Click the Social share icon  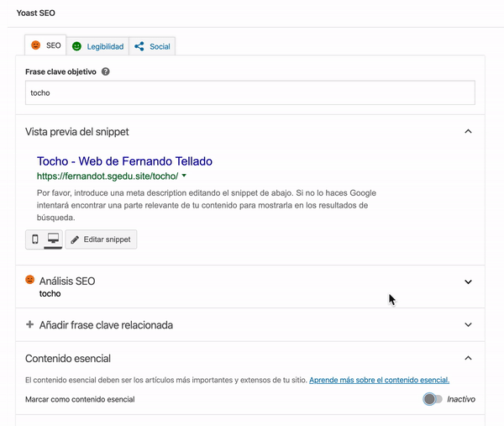(x=139, y=46)
